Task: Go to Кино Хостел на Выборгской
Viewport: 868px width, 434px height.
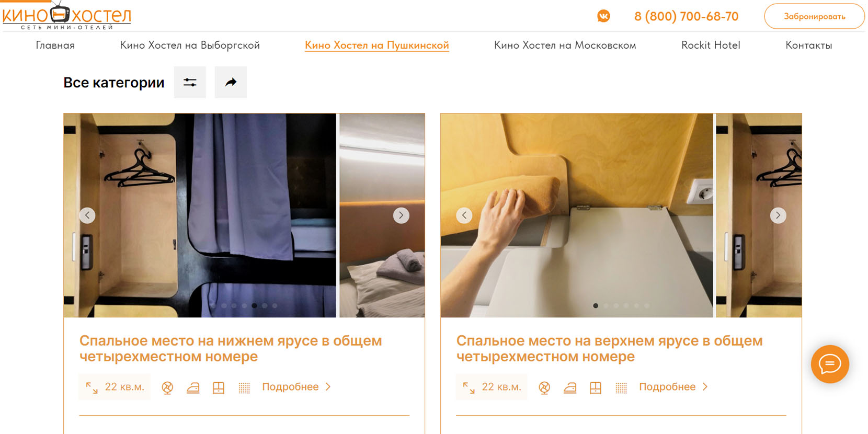Action: 190,45
